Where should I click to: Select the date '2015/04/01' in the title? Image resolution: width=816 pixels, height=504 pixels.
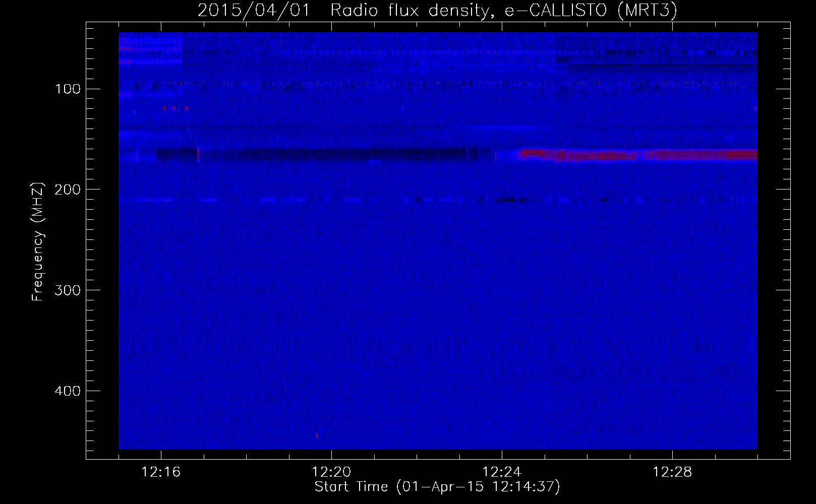click(x=254, y=10)
